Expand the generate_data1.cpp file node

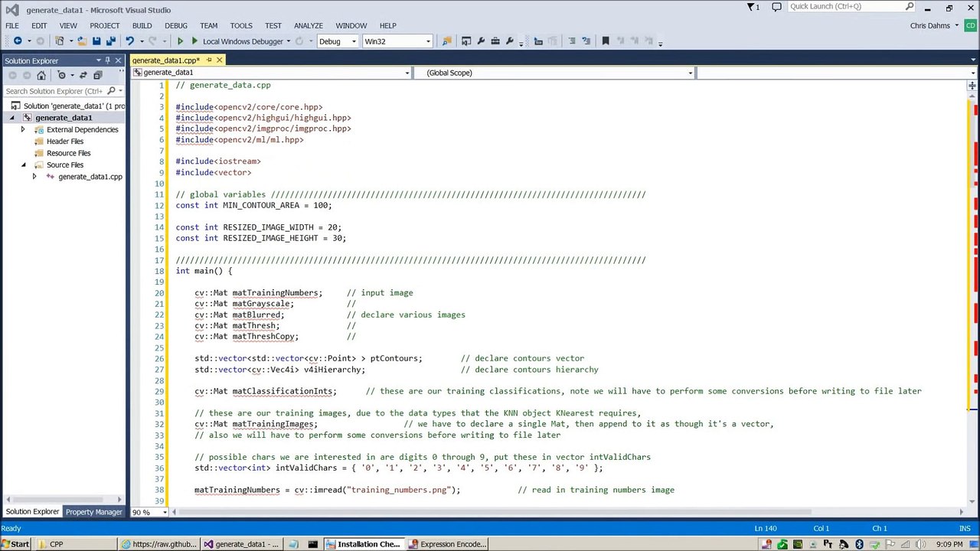[x=34, y=177]
